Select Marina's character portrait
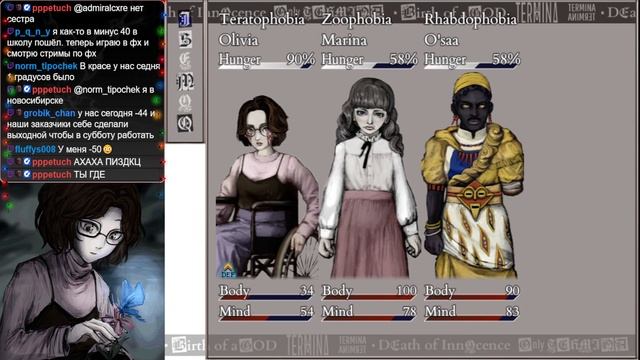 tap(369, 178)
